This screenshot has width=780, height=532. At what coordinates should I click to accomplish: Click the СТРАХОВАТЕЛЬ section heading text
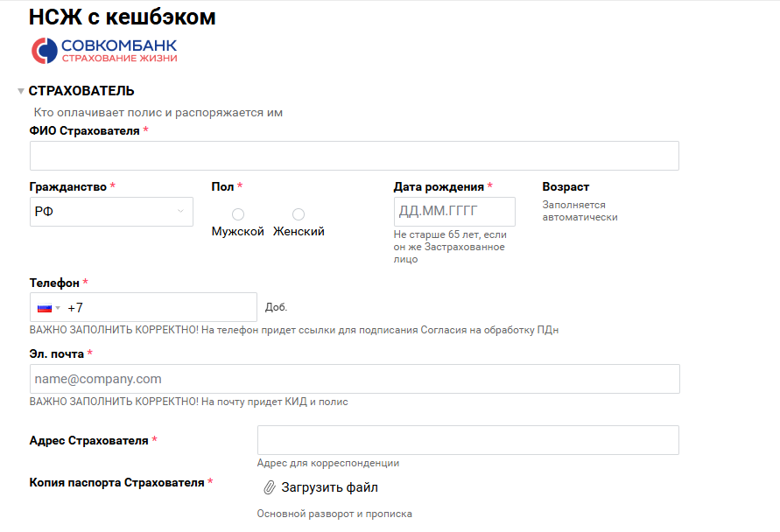tap(81, 91)
